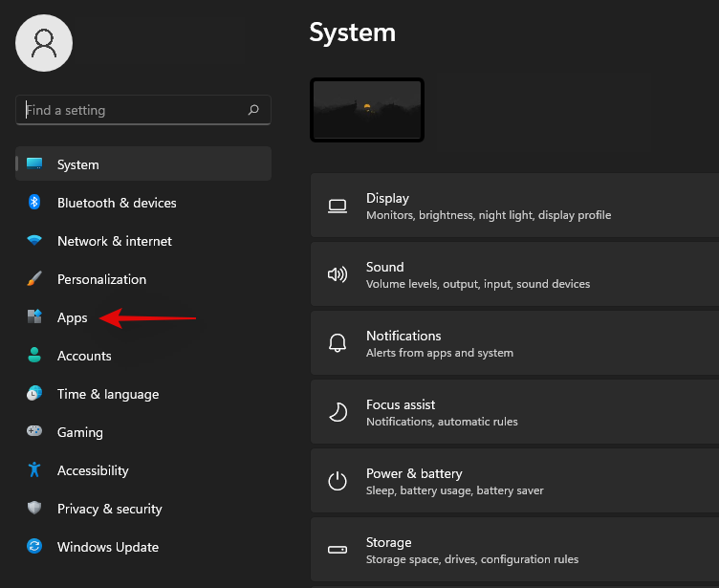Click the Accessibility figure icon
The image size is (719, 588).
click(x=34, y=470)
